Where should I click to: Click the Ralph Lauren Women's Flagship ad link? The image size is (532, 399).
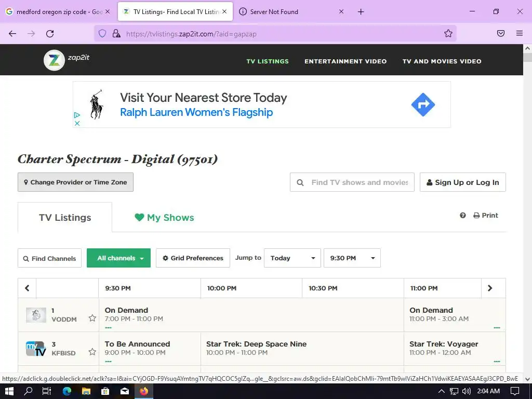(196, 112)
